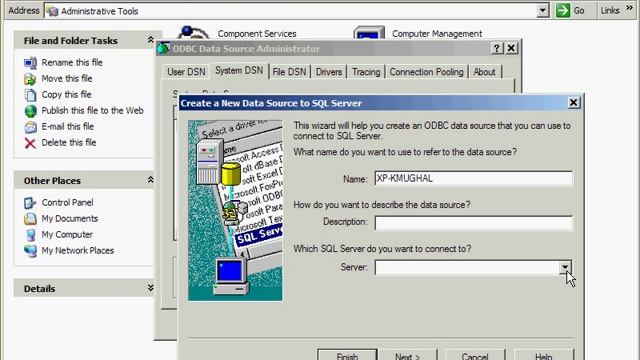The image size is (640, 360).
Task: Collapse the File and Folder Tasks panel
Action: click(150, 40)
